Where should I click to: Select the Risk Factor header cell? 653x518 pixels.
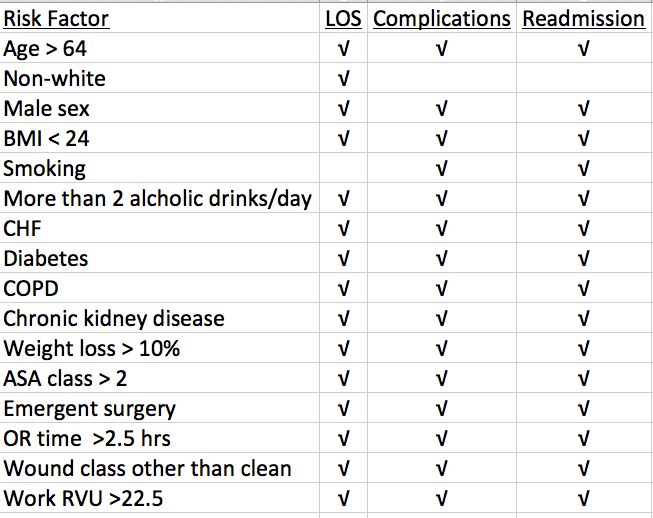tap(160, 18)
